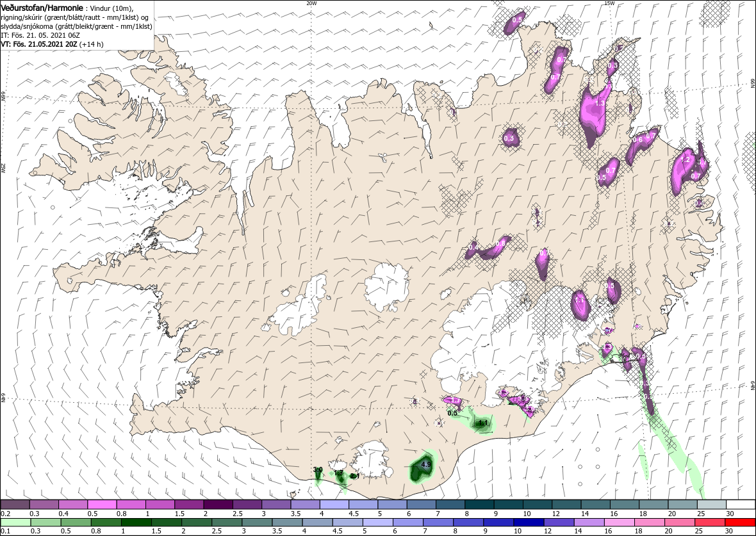756x536 pixels.
Task: Click the 3.0 rain value near the coast
Action: click(x=318, y=469)
